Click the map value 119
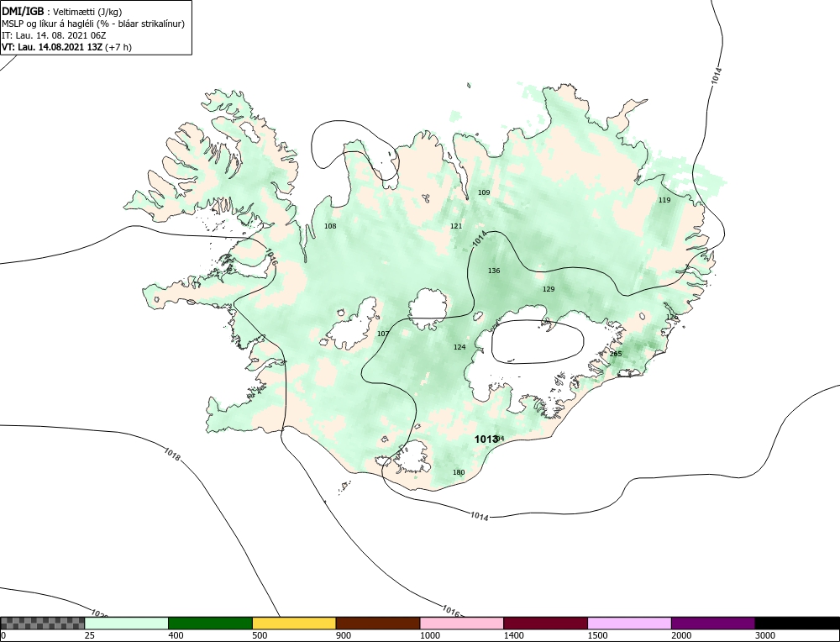Screen dimensions: 840x642 click(x=664, y=200)
